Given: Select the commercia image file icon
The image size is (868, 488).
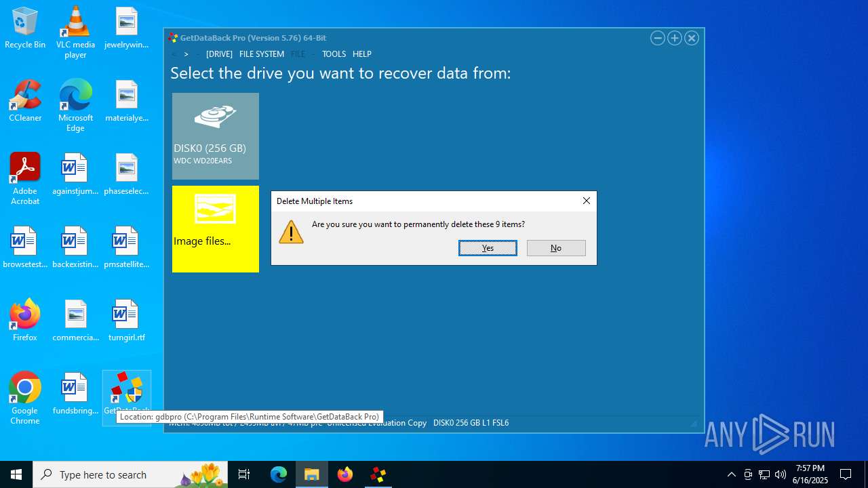Looking at the screenshot, I should pyautogui.click(x=75, y=321).
